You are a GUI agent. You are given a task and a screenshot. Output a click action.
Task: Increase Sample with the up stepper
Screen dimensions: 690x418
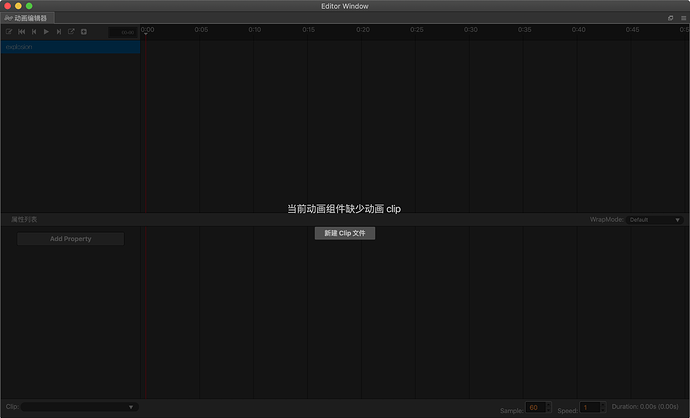coord(548,405)
